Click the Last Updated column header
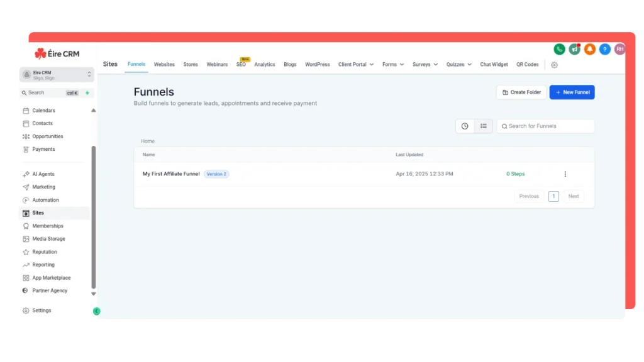 click(x=409, y=155)
